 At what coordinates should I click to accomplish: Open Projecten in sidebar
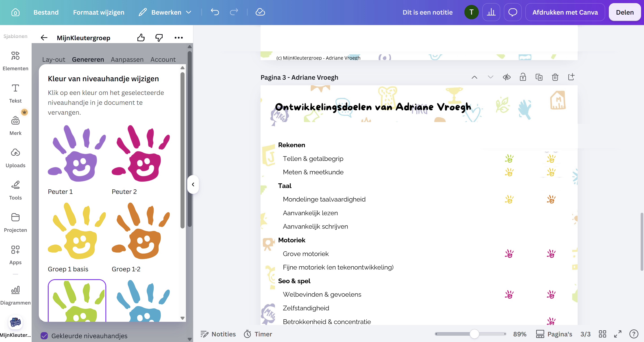tap(15, 222)
